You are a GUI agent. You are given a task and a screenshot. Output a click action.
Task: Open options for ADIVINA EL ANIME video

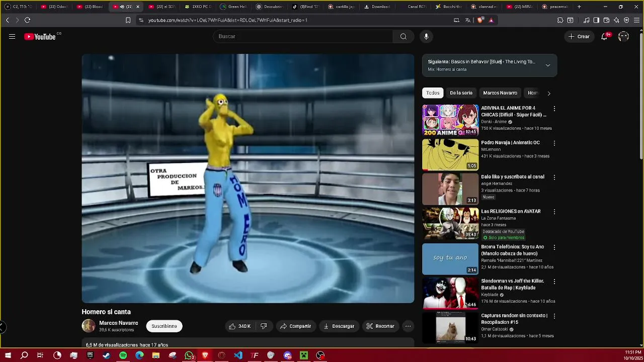(x=554, y=109)
